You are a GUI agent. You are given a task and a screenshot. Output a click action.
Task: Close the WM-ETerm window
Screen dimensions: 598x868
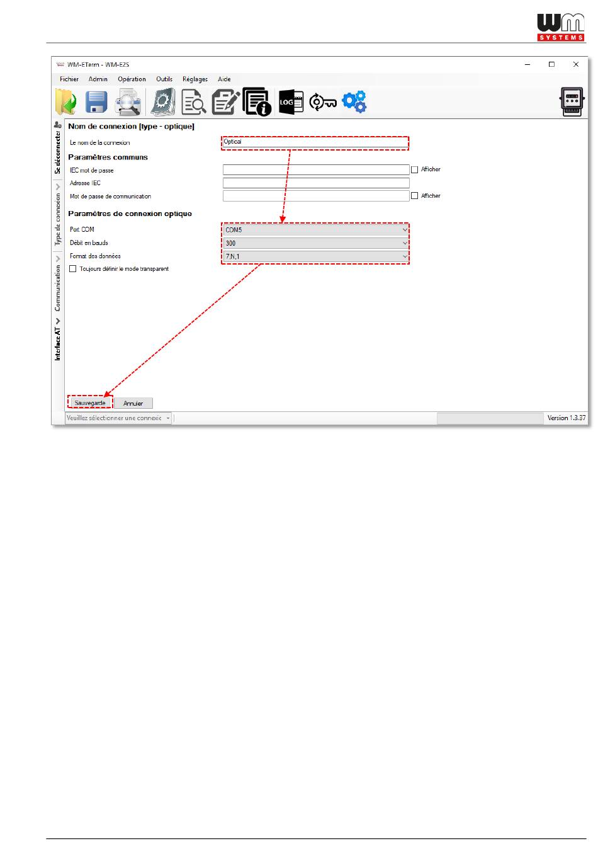(575, 64)
